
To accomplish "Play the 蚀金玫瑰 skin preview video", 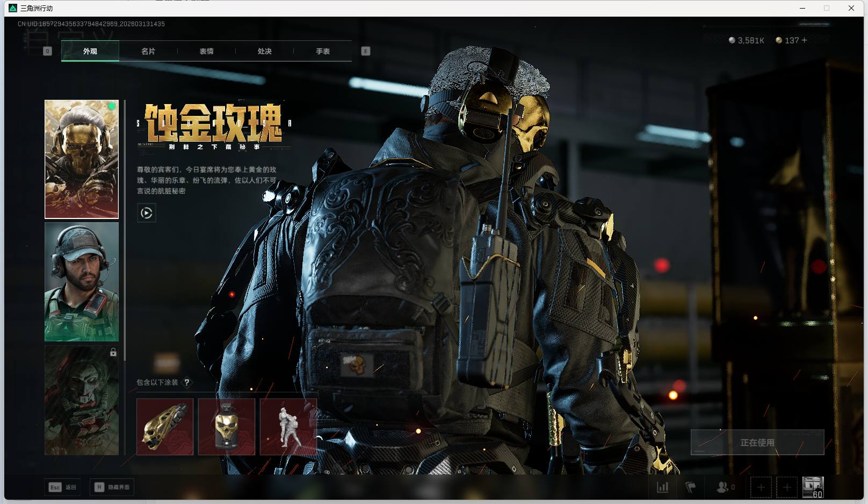I will point(146,213).
